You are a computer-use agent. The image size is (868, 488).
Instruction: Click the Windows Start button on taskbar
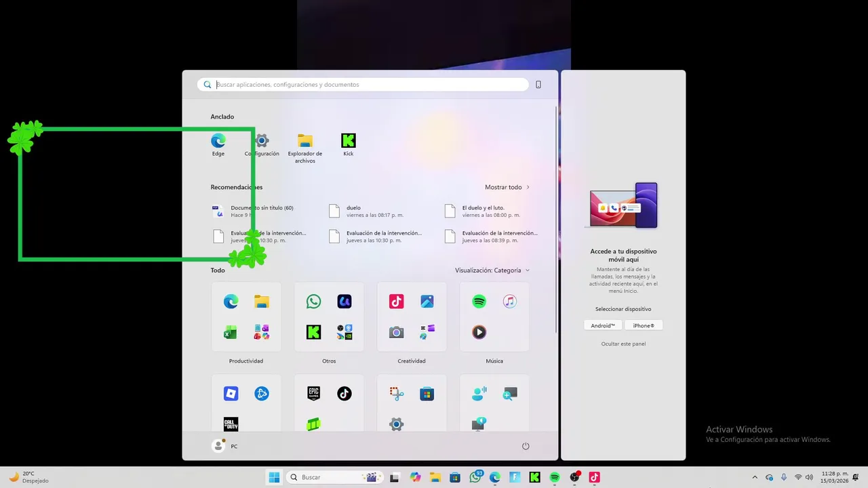point(274,477)
